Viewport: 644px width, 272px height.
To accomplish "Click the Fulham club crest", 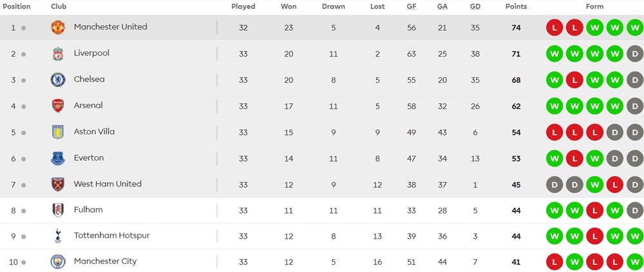I will click(58, 210).
